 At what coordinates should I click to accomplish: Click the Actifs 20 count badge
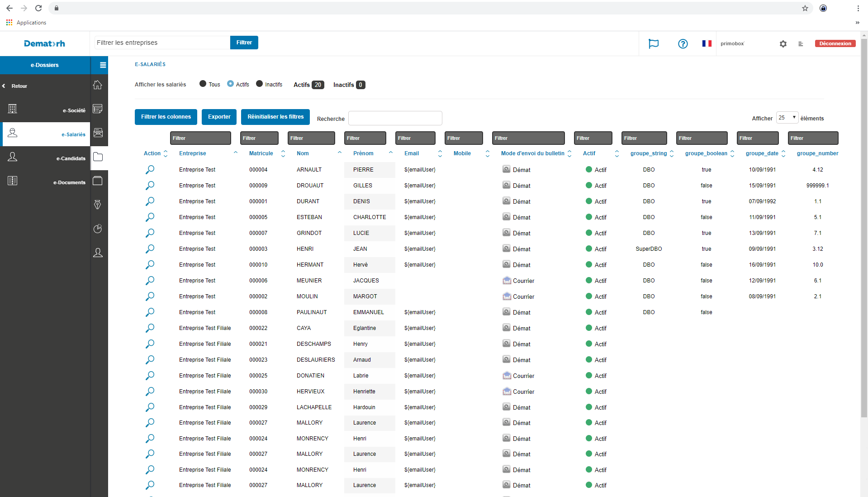point(318,85)
